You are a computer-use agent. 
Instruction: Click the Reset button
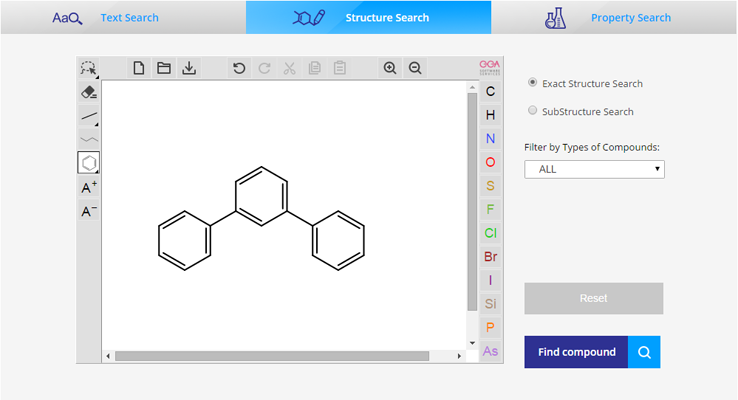594,298
